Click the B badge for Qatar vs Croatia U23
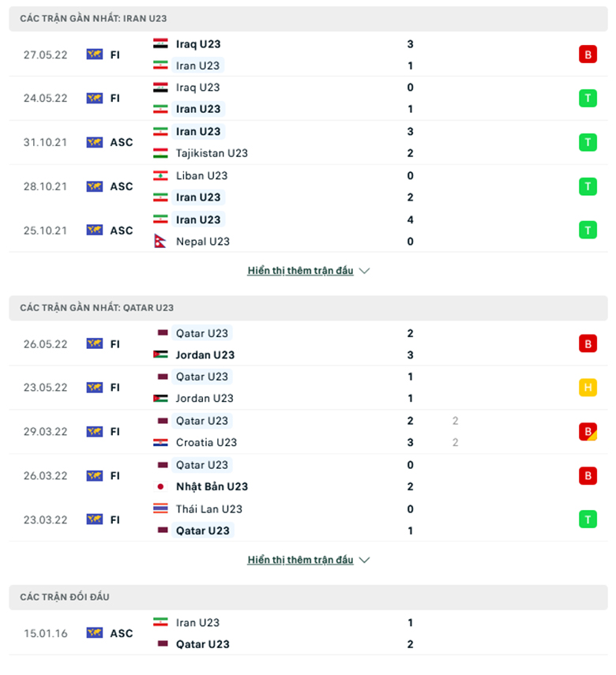616x675 pixels. coord(588,431)
